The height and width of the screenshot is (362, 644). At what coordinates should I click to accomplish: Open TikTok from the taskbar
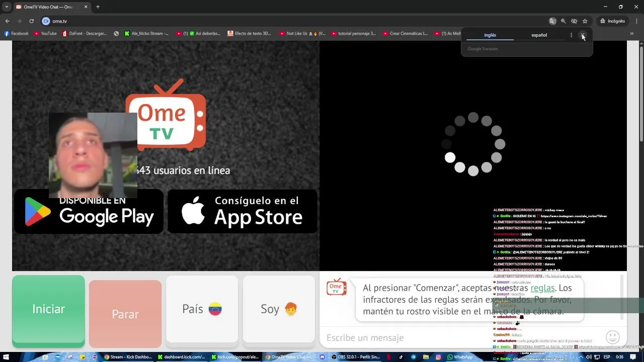[401, 357]
